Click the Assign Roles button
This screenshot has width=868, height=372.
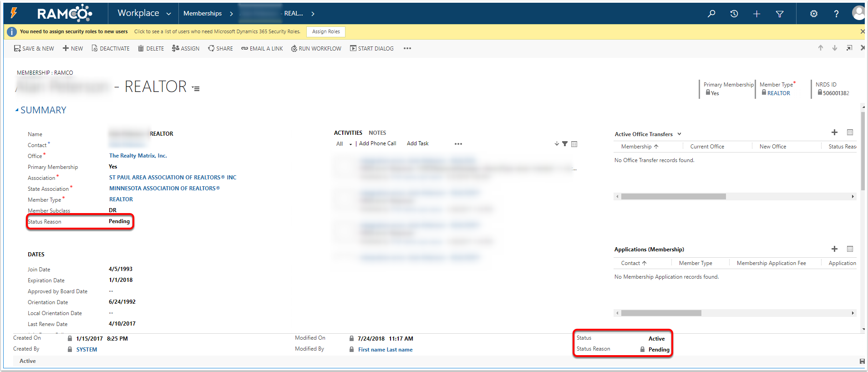[x=326, y=31]
